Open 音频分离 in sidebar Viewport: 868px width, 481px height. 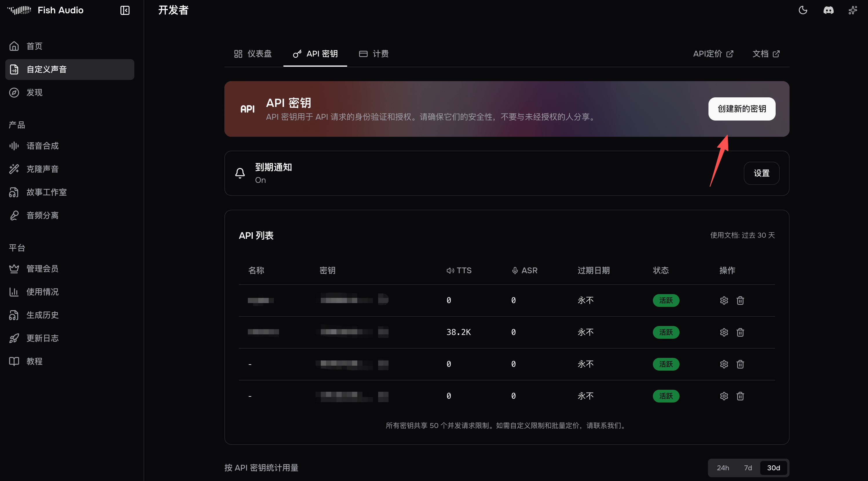pyautogui.click(x=70, y=216)
